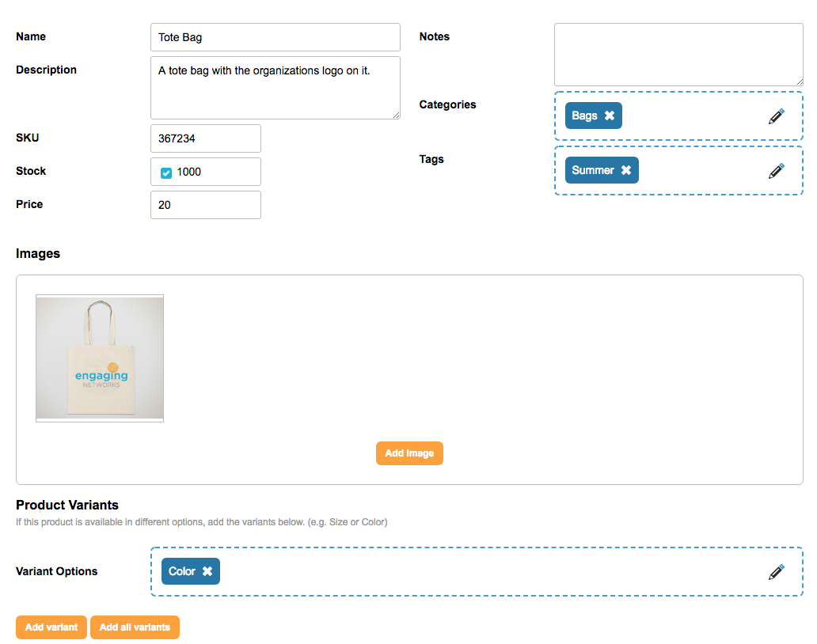Screen dimensions: 817x644
Task: Select the tote bag image thumbnail
Action: point(100,358)
